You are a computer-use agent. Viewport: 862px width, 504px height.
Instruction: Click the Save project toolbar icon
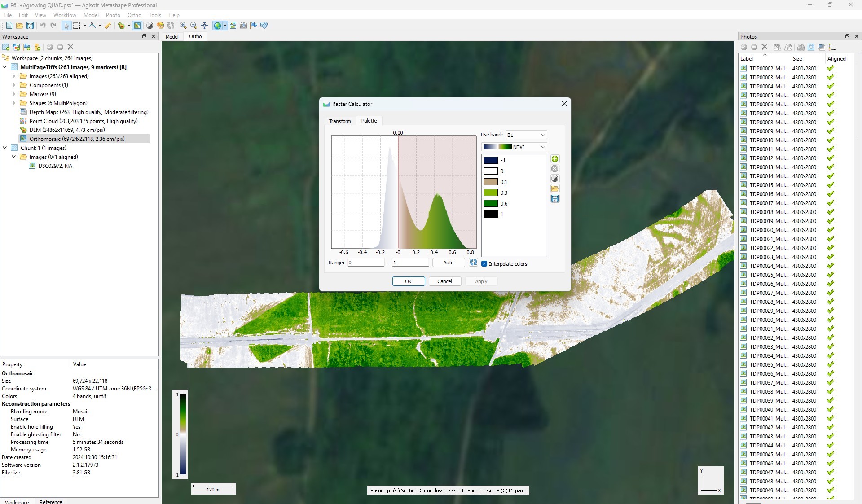[x=30, y=26]
